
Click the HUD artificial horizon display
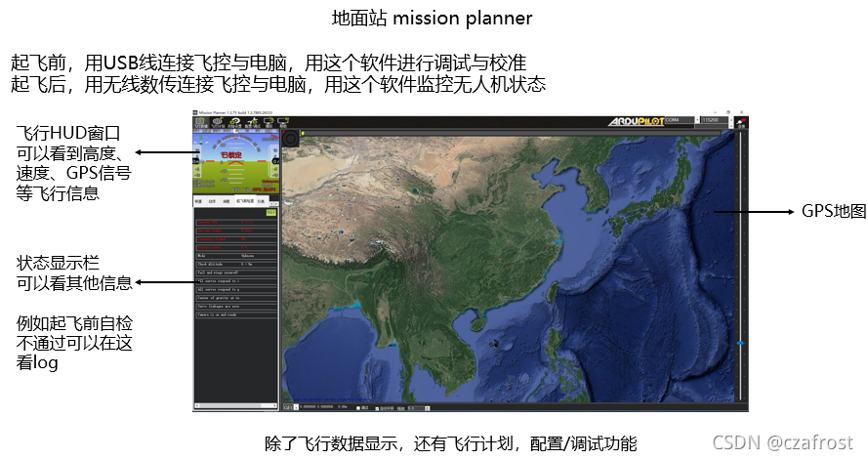tap(236, 163)
